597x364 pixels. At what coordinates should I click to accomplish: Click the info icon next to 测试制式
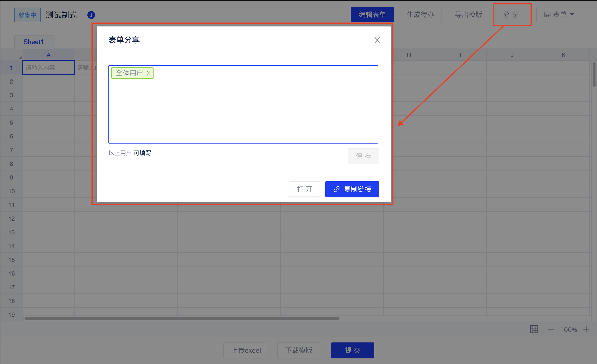pos(91,15)
